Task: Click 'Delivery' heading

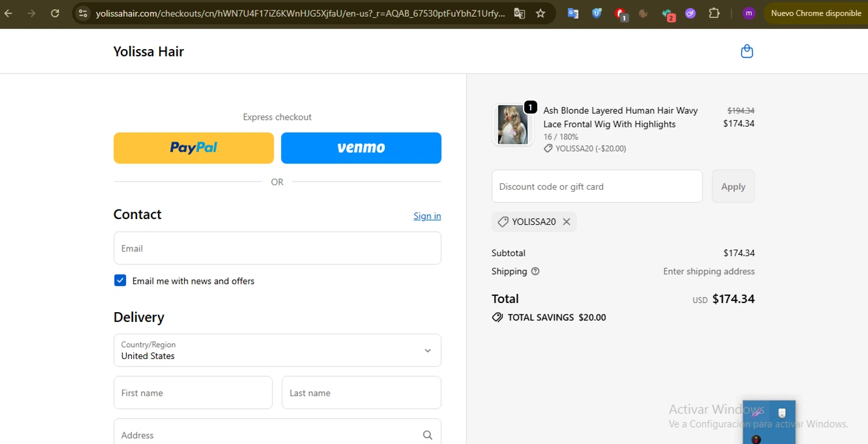Action: tap(139, 317)
